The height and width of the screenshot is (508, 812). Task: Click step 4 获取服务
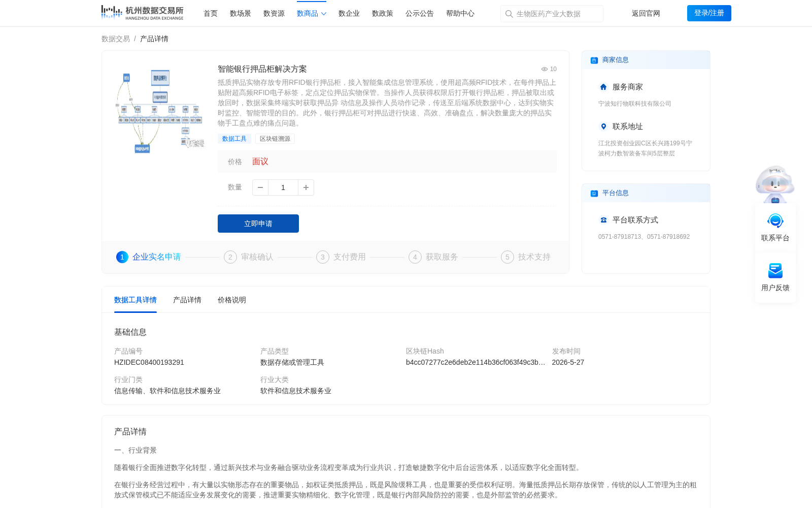[x=433, y=257]
